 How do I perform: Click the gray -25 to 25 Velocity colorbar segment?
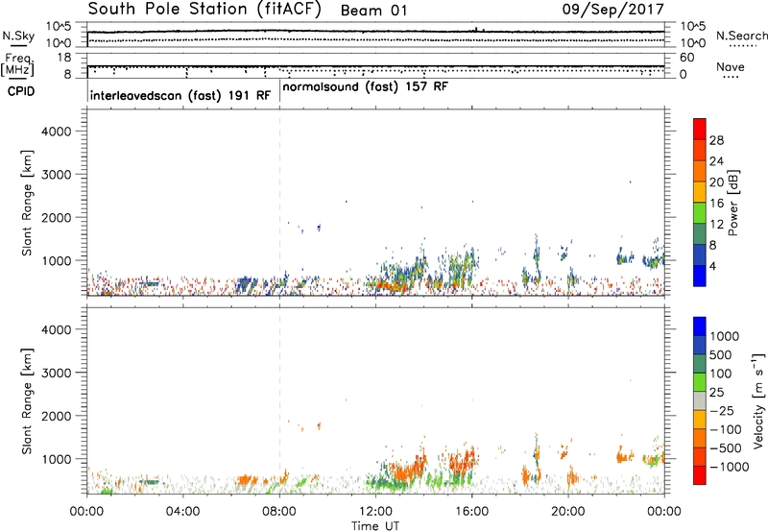click(x=700, y=400)
